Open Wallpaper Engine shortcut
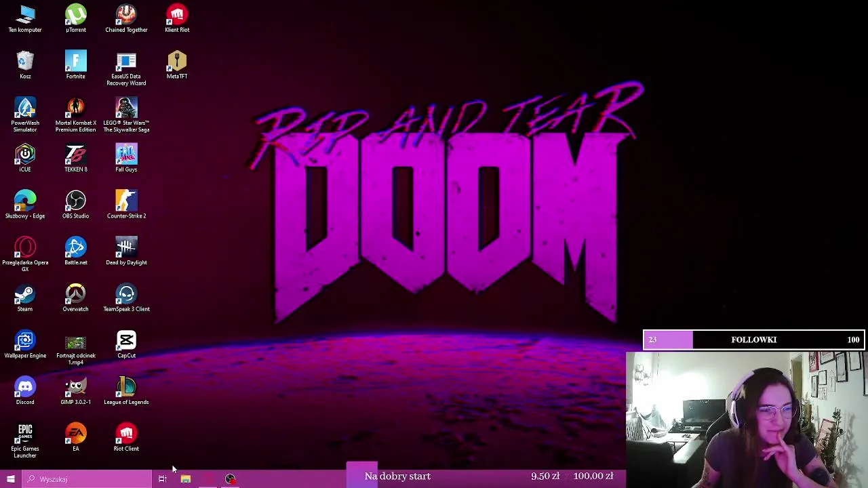Viewport: 868px width, 488px height. tap(25, 344)
